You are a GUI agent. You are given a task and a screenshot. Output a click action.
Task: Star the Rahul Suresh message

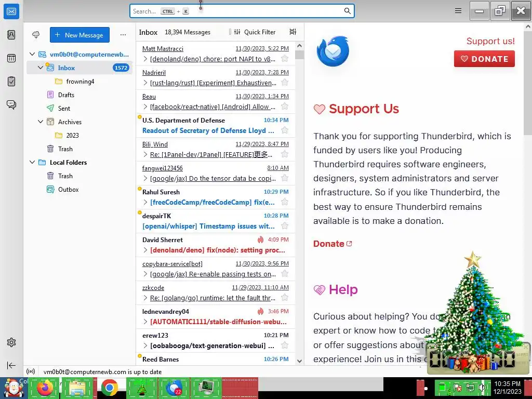[x=285, y=202]
